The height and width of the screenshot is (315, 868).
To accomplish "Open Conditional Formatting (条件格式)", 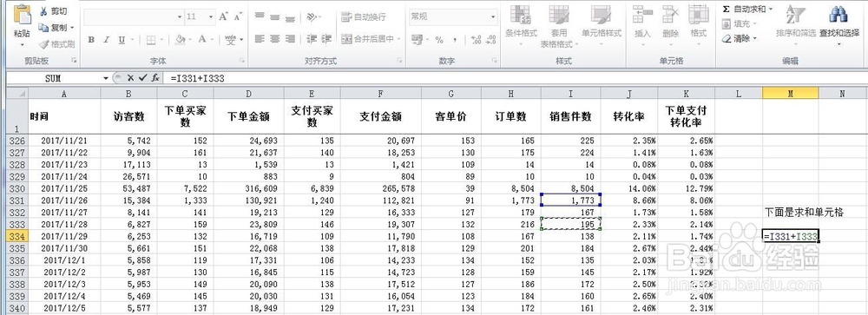I will pos(521,25).
